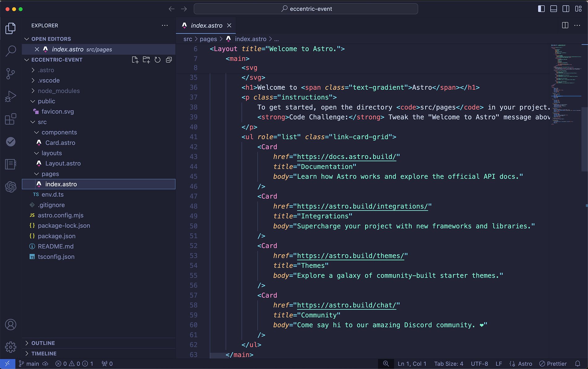Open the Extensions view
Viewport: 588px width, 369px height.
tap(11, 119)
